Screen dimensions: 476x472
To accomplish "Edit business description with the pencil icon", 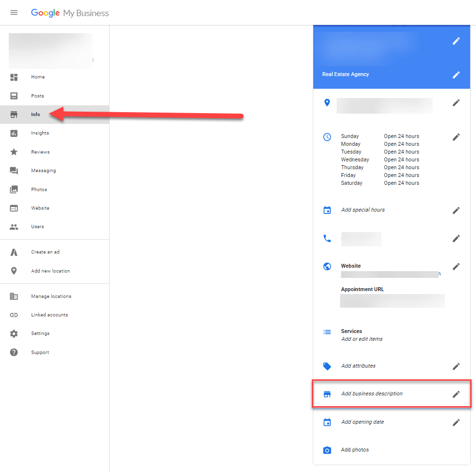I will [456, 394].
